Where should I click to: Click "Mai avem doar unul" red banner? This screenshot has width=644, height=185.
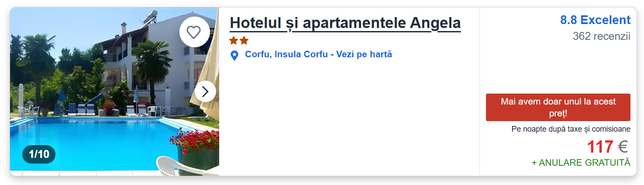[x=558, y=107]
